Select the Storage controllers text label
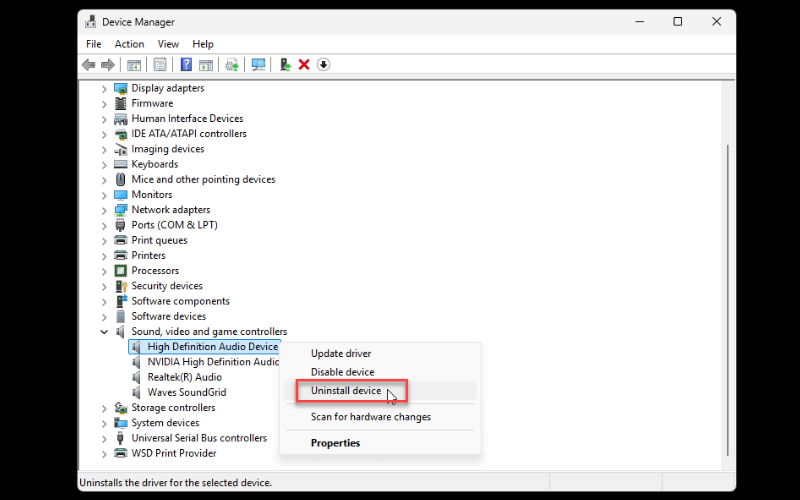Image resolution: width=800 pixels, height=500 pixels. click(173, 408)
